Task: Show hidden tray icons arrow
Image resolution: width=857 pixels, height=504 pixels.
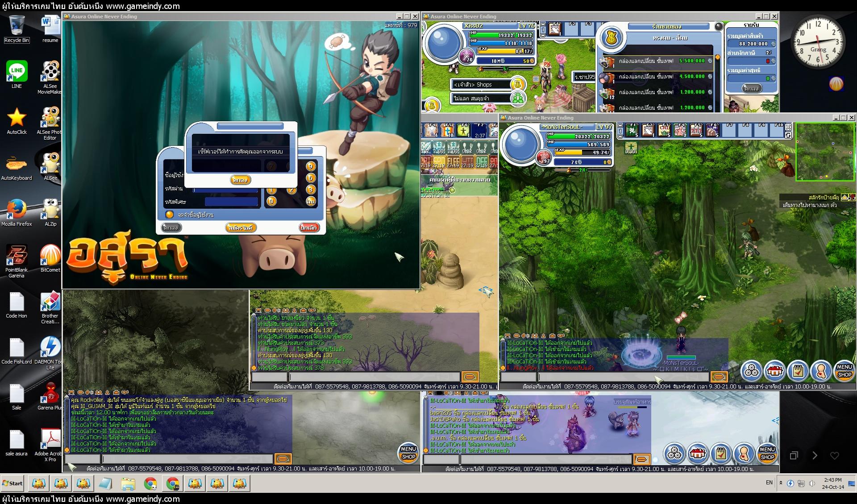Action: click(781, 483)
